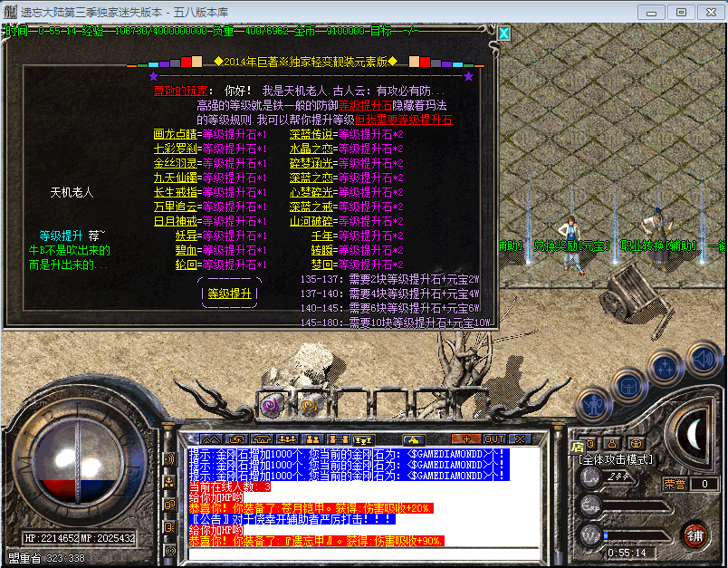Select the 转瞬 link
This screenshot has width=728, height=568.
[x=321, y=250]
